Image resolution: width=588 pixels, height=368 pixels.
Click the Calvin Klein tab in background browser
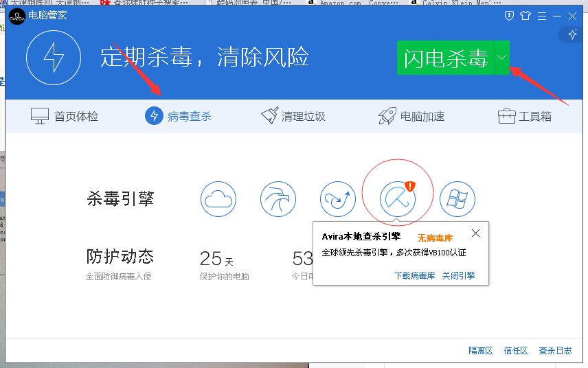[456, 3]
